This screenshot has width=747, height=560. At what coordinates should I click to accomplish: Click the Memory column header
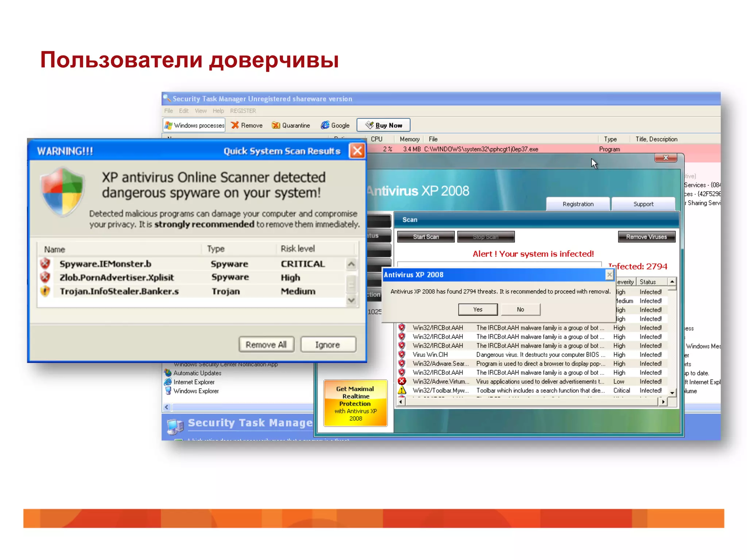pos(410,139)
